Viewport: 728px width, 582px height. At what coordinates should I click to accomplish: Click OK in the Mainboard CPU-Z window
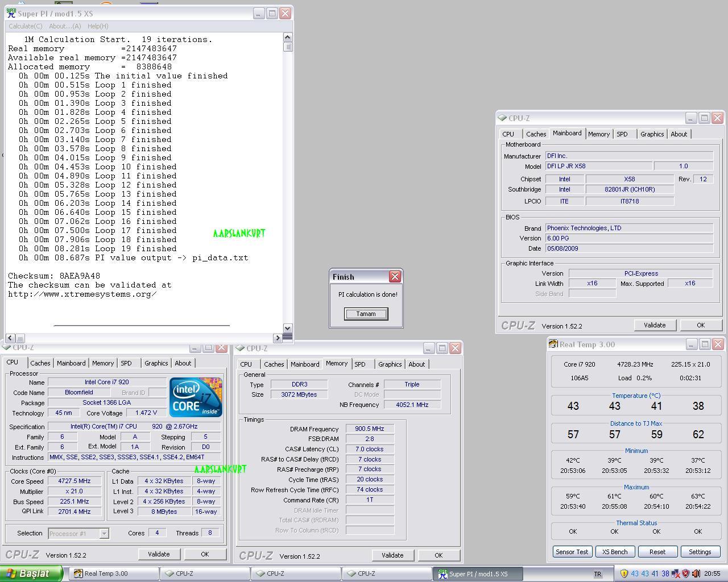(x=701, y=325)
